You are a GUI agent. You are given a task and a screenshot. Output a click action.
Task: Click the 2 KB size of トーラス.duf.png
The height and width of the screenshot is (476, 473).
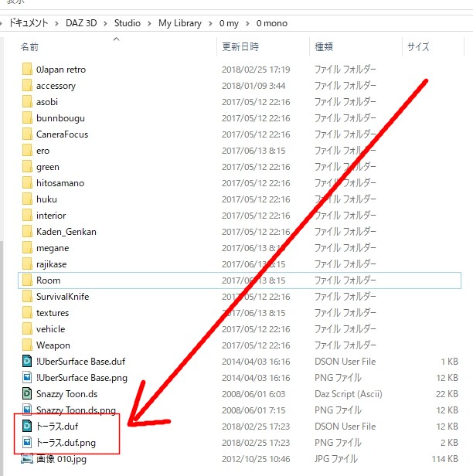pos(449,443)
